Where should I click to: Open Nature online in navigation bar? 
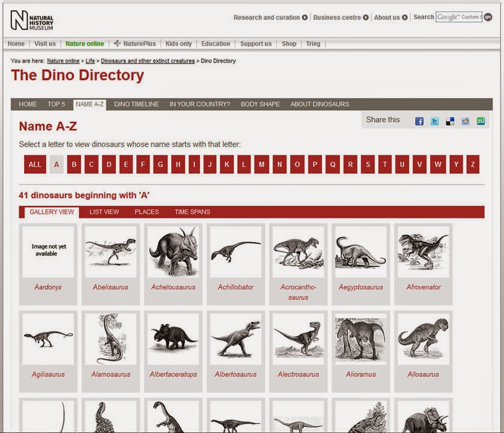(85, 43)
